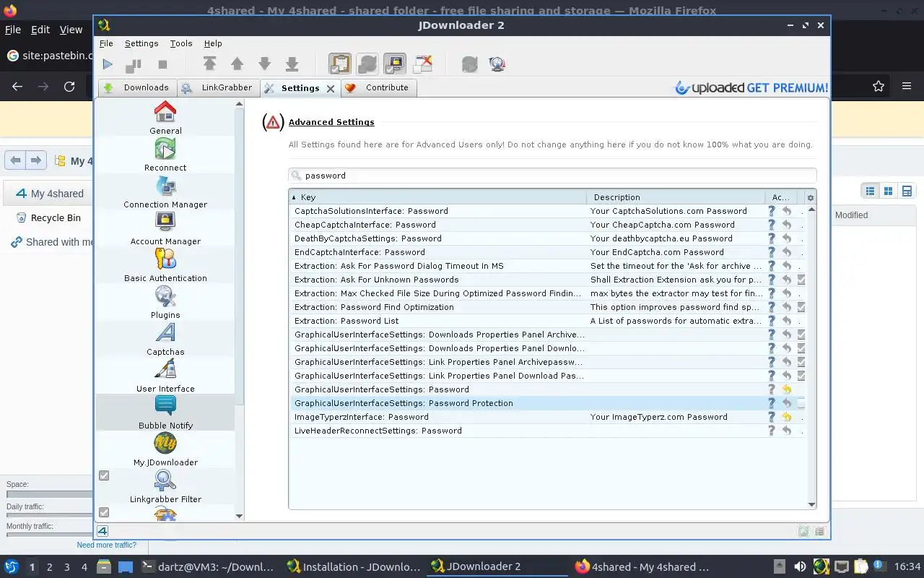Toggle Link Properties Panel Archivepassw... checkbox
The height and width of the screenshot is (578, 924).
(801, 362)
